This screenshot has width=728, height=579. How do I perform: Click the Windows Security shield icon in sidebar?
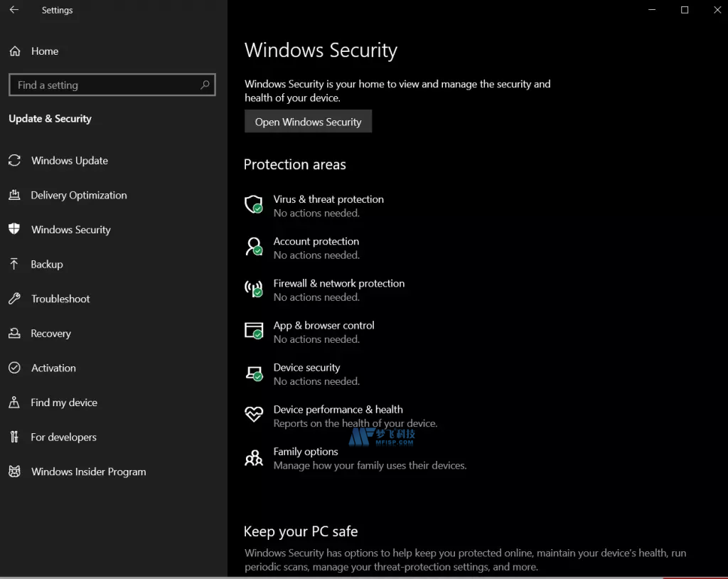pos(14,229)
